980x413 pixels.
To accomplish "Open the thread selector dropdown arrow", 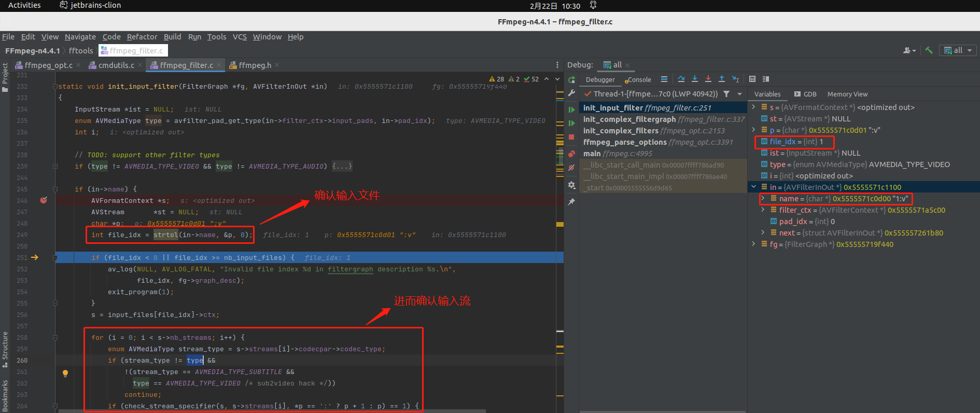I will tap(740, 94).
